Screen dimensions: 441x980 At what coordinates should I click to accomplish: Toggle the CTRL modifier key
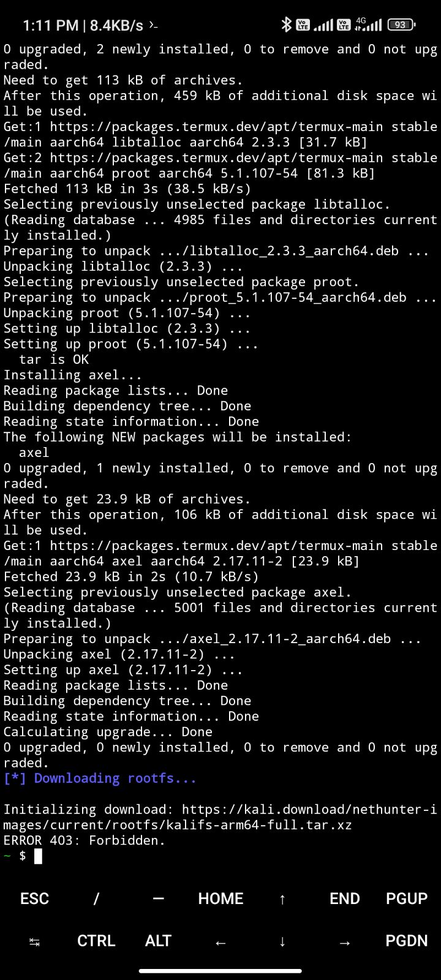[x=96, y=941]
